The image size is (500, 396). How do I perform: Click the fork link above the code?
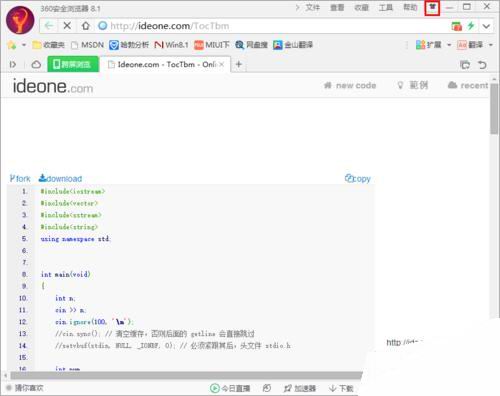click(x=20, y=179)
